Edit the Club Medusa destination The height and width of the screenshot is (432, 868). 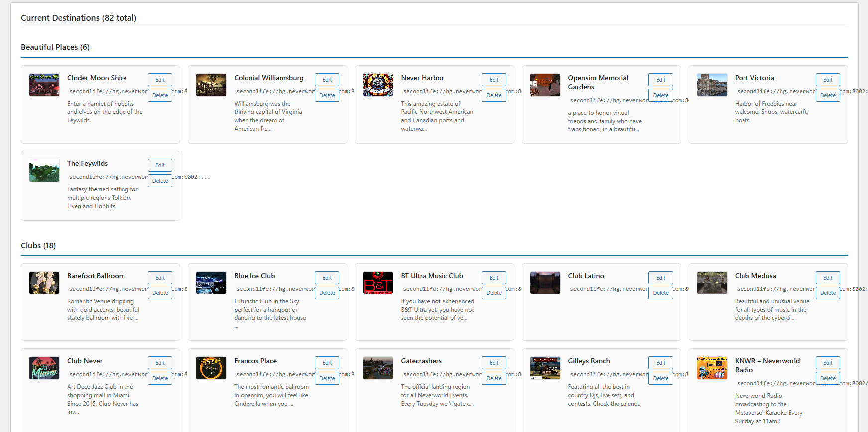pos(827,278)
